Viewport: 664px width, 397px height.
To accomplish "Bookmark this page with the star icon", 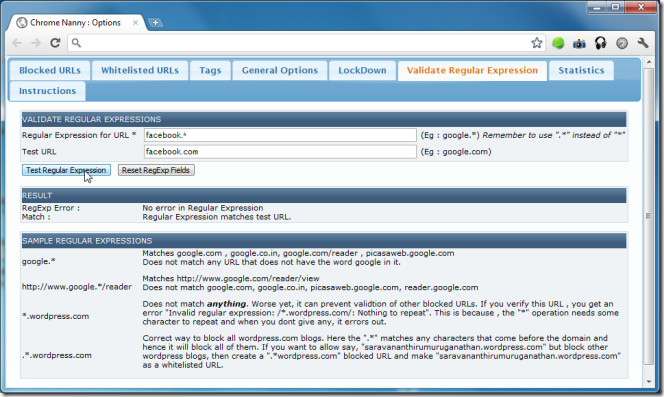I will pyautogui.click(x=537, y=43).
